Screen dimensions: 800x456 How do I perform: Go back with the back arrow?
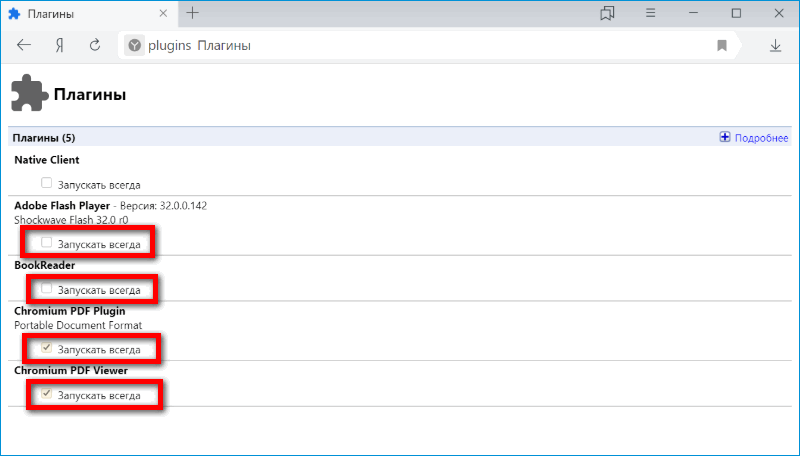[x=24, y=45]
